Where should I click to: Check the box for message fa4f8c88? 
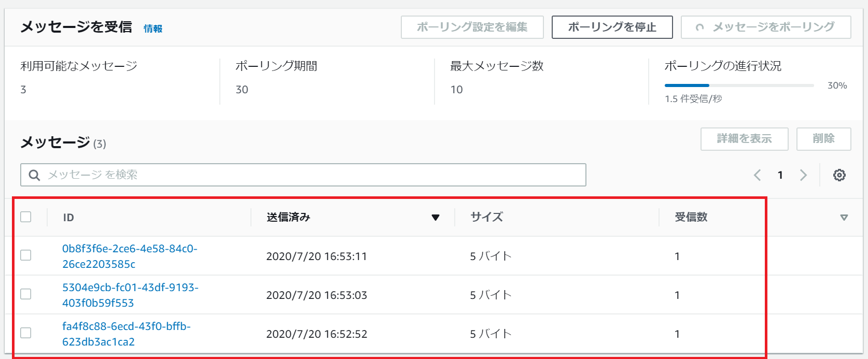pos(26,333)
